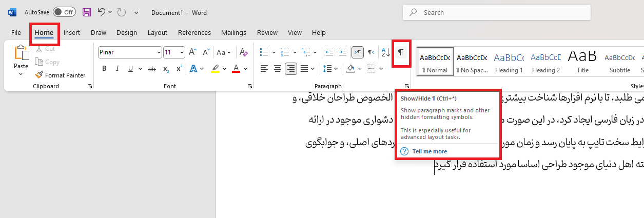Switch to the Insert tab

pyautogui.click(x=72, y=32)
